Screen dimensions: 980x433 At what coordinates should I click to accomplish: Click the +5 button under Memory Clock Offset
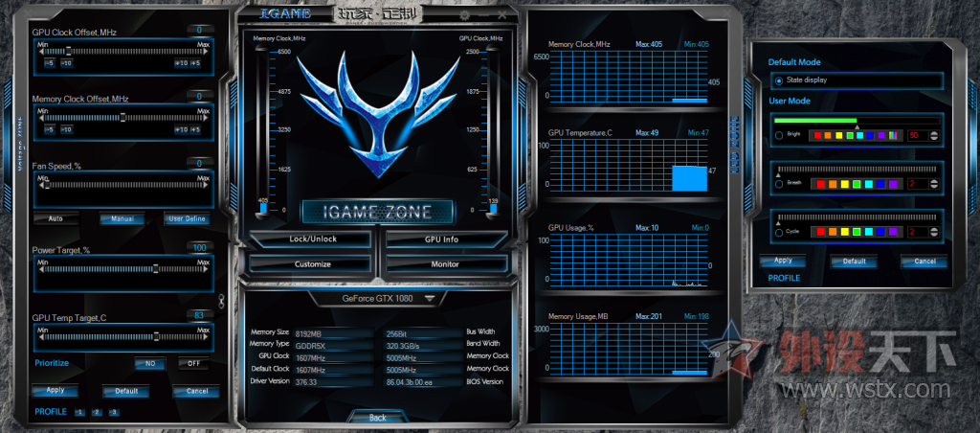coord(195,129)
